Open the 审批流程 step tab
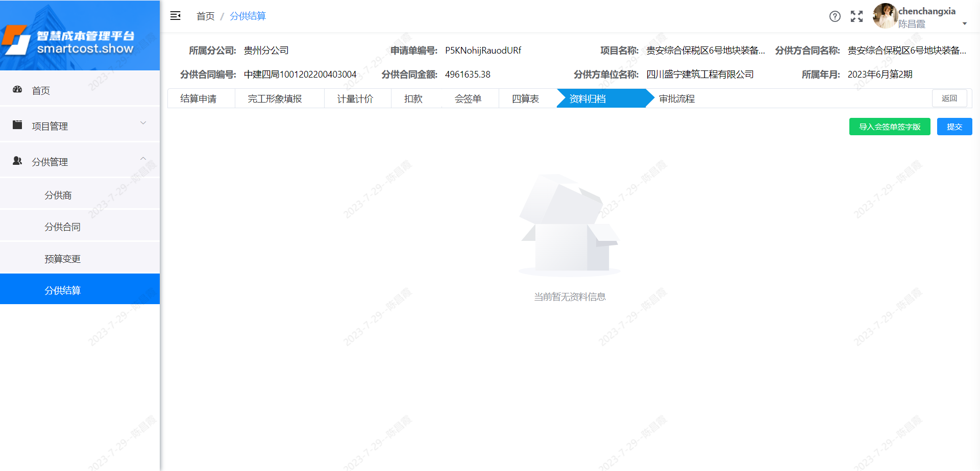The height and width of the screenshot is (471, 980). [676, 98]
